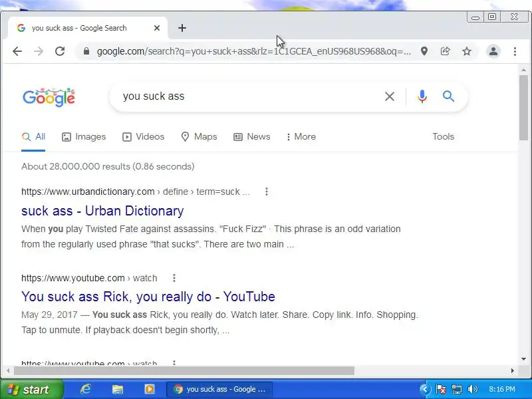
Task: Click the 8:16 PM taskbar clock
Action: tap(502, 389)
